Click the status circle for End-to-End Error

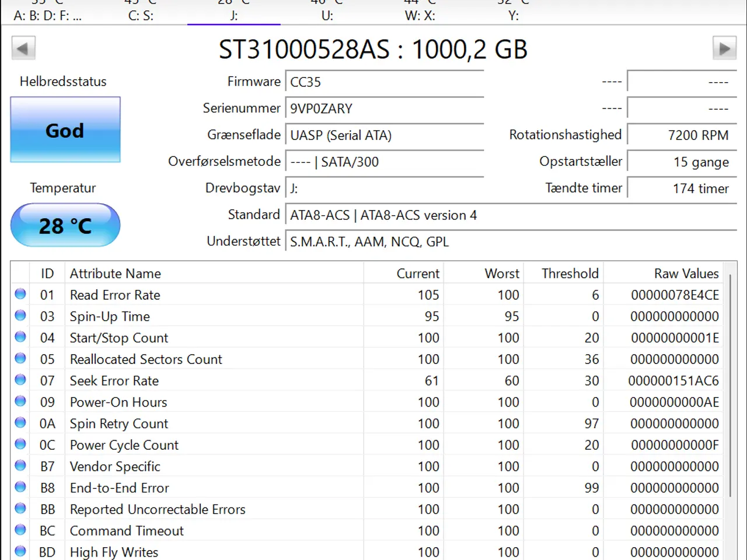tap(20, 487)
